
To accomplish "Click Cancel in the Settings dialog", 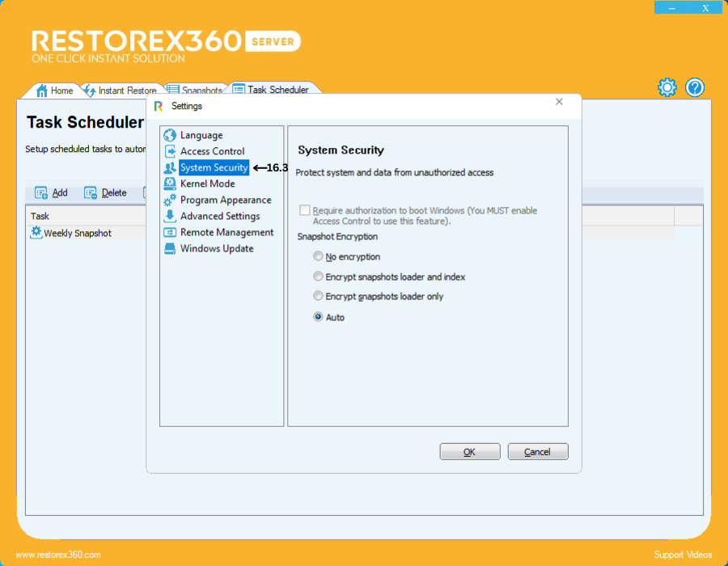I will pyautogui.click(x=538, y=451).
